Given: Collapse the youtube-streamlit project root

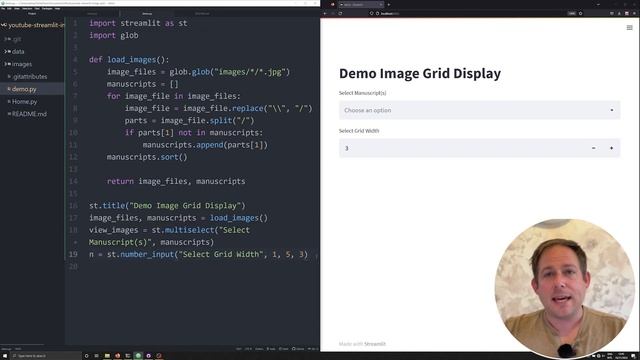Looking at the screenshot, I should click(x=33, y=25).
